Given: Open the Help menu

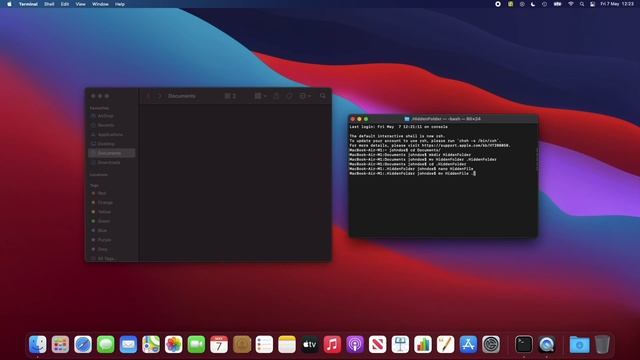Looking at the screenshot, I should point(120,4).
